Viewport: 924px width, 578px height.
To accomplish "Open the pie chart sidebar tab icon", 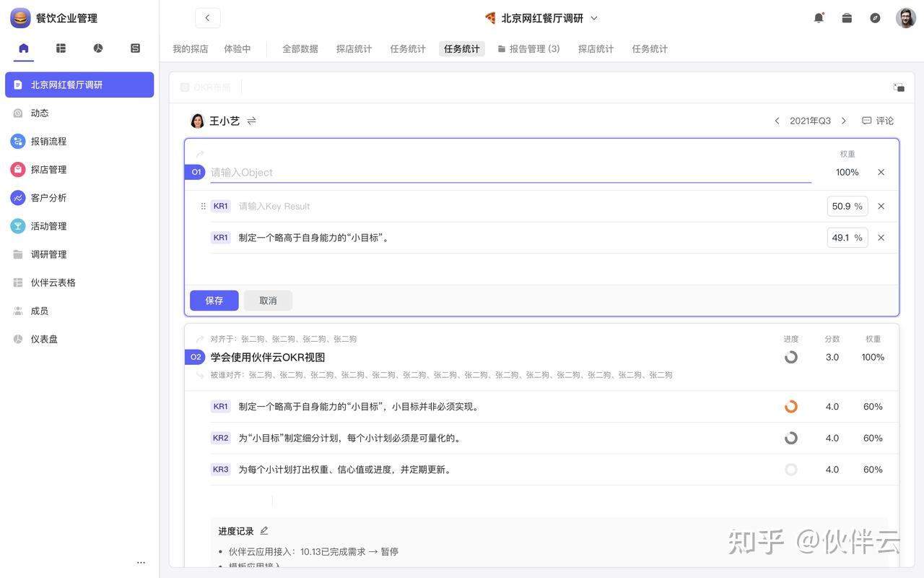I will point(98,48).
